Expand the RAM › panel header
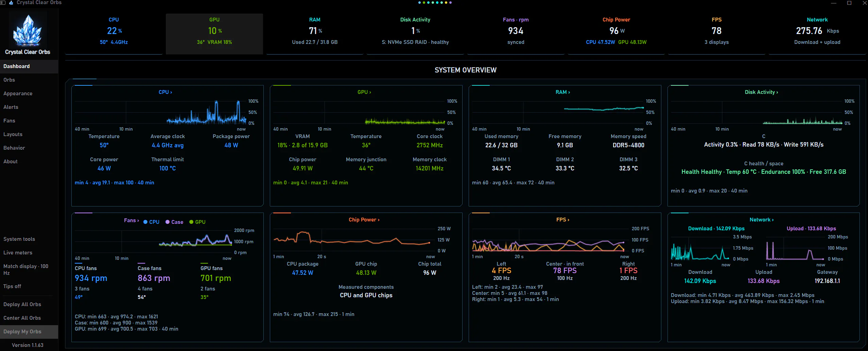Image resolution: width=868 pixels, height=351 pixels. 563,92
